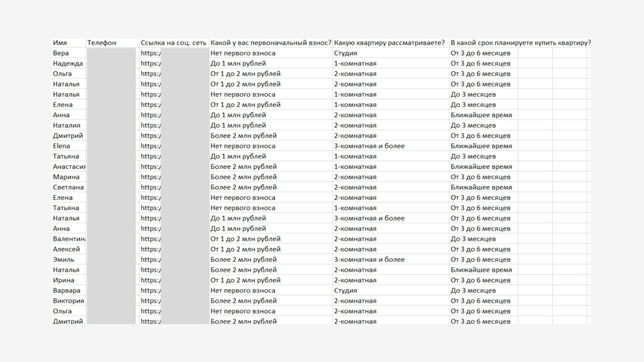Viewport: 644px width, 362px height.
Task: Click the phone cell in Ирина's row
Action: pos(112,280)
